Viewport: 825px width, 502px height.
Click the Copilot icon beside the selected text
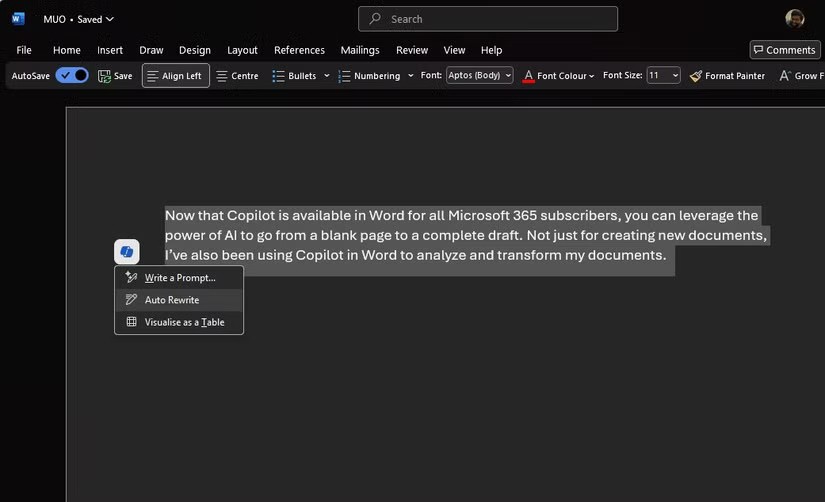[127, 252]
